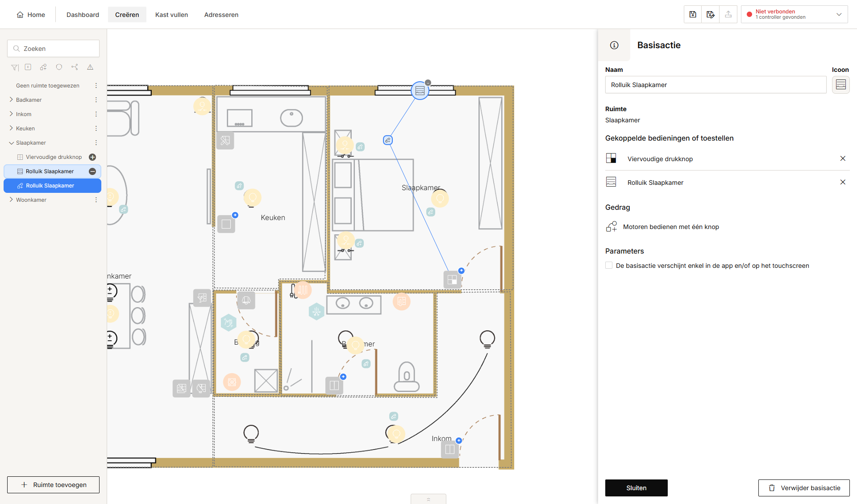The height and width of the screenshot is (504, 857).
Task: Click the save project icon
Action: 693,14
